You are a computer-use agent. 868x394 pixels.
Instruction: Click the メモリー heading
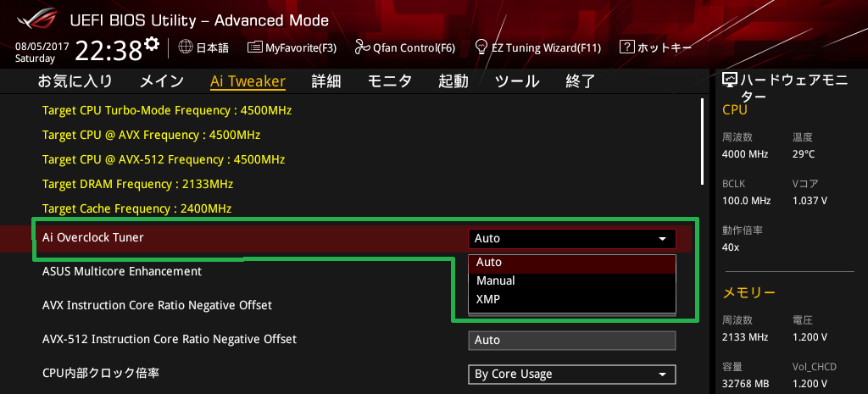(749, 292)
